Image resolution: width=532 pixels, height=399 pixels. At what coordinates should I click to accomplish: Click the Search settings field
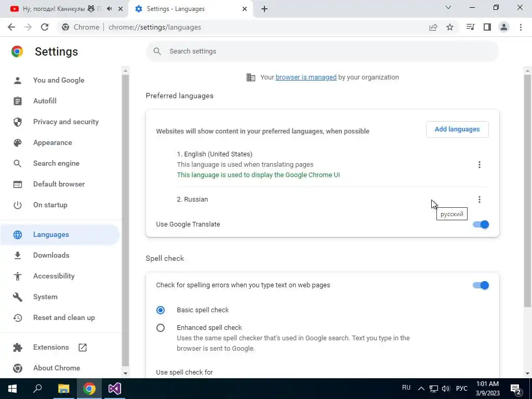pos(322,51)
